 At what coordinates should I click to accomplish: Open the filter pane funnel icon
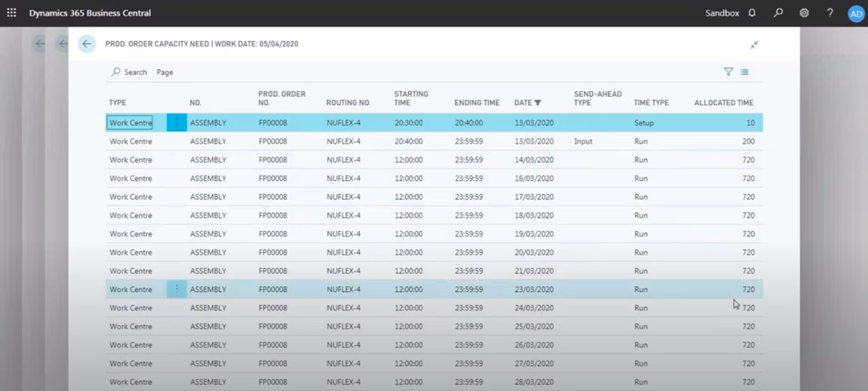(x=728, y=72)
